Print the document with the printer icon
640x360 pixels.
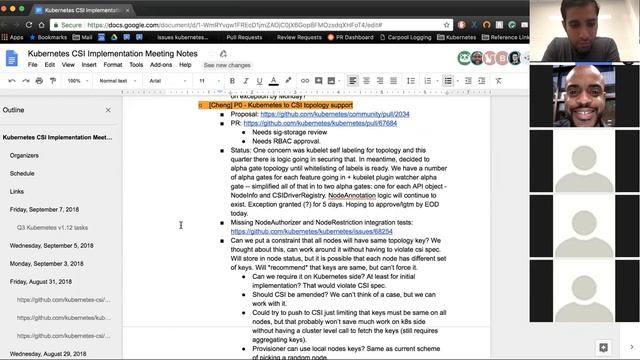(x=39, y=81)
